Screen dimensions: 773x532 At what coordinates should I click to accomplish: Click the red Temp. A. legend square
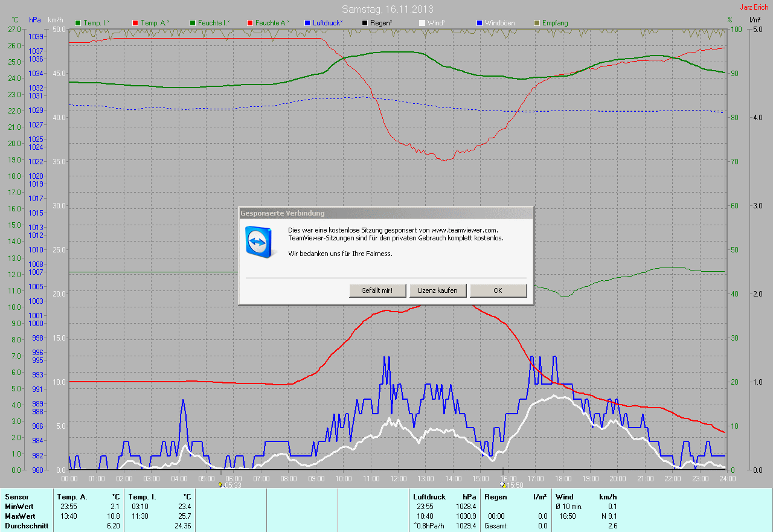[135, 23]
